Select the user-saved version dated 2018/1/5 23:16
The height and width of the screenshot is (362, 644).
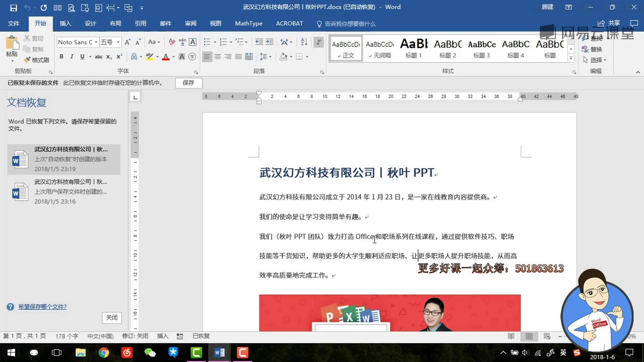(64, 191)
